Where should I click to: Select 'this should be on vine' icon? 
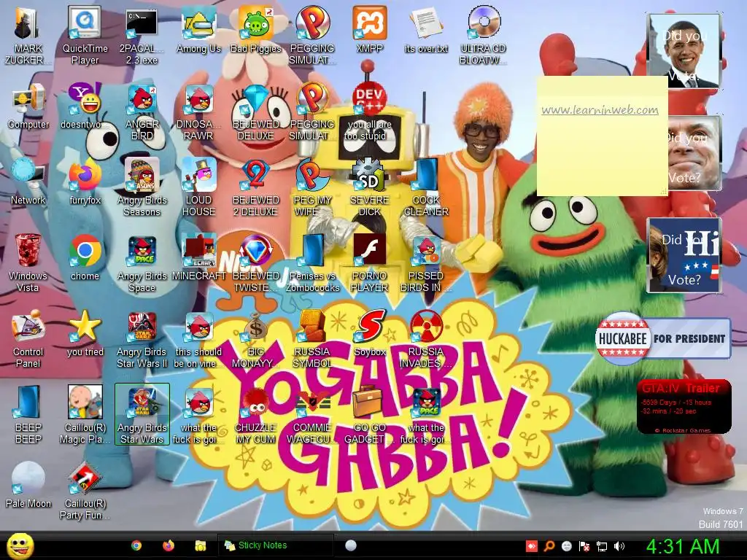[x=198, y=338]
